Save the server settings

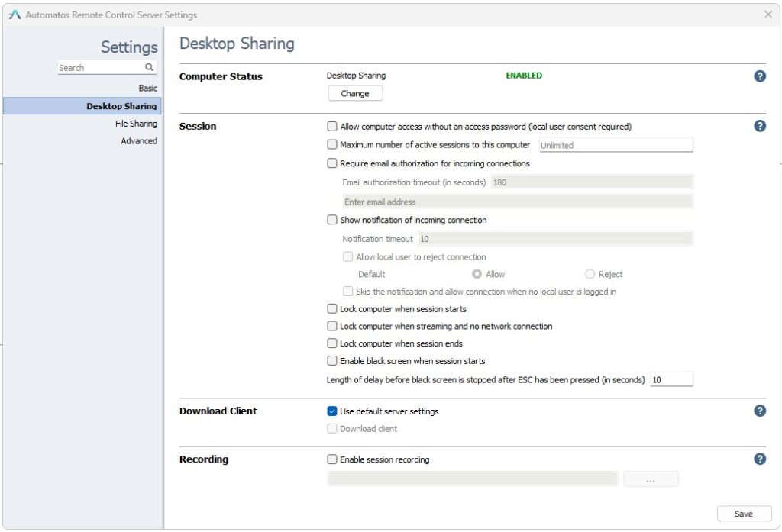coord(744,513)
